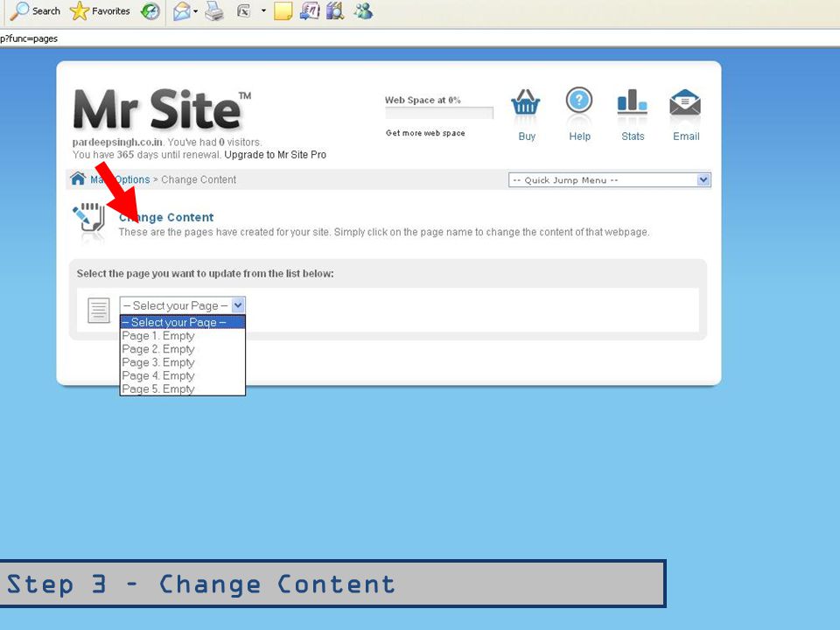The image size is (840, 630).
Task: Expand the Mail button dropdown arrow
Action: point(195,11)
